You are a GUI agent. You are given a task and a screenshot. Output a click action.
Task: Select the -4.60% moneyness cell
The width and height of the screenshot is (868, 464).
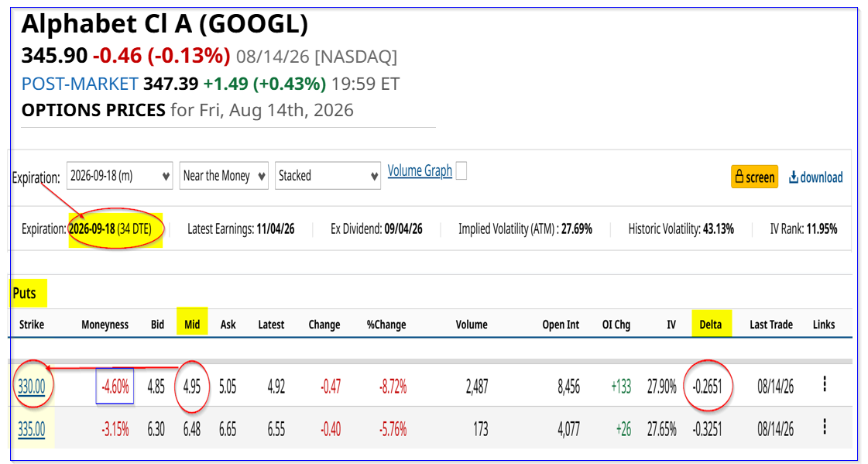[115, 385]
